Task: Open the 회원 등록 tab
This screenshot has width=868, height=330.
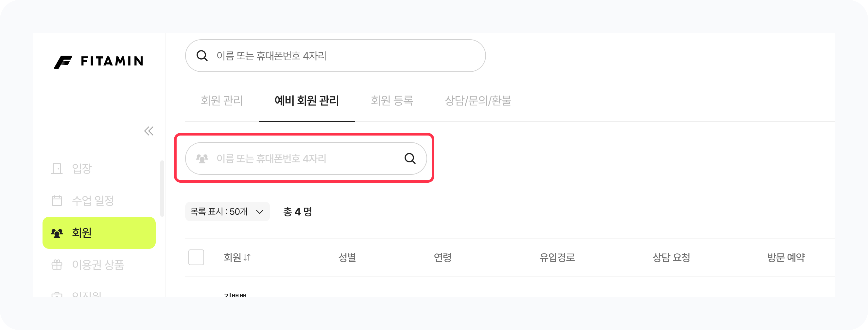Action: [392, 101]
